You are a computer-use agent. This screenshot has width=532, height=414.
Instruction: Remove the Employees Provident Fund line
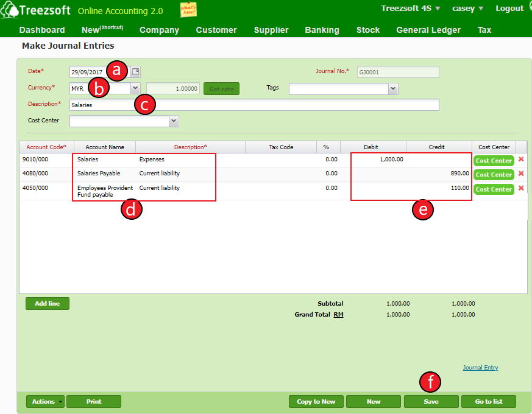[x=521, y=188]
